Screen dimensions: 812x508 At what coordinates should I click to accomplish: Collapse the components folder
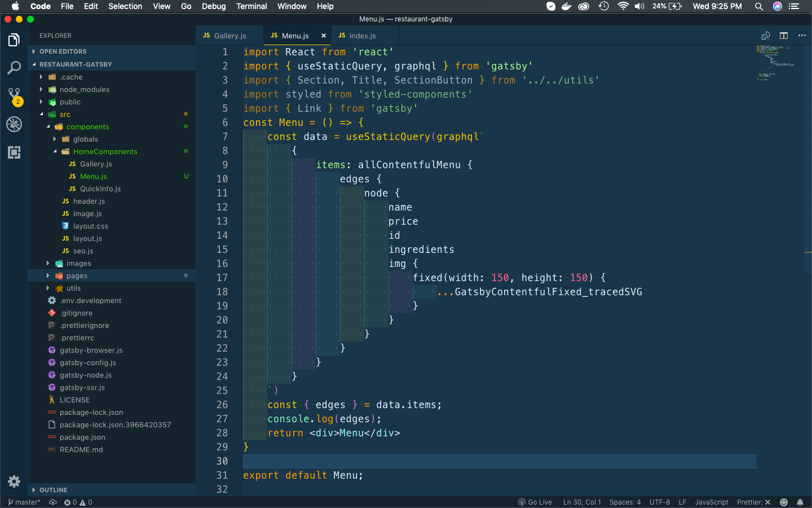[x=112, y=127]
